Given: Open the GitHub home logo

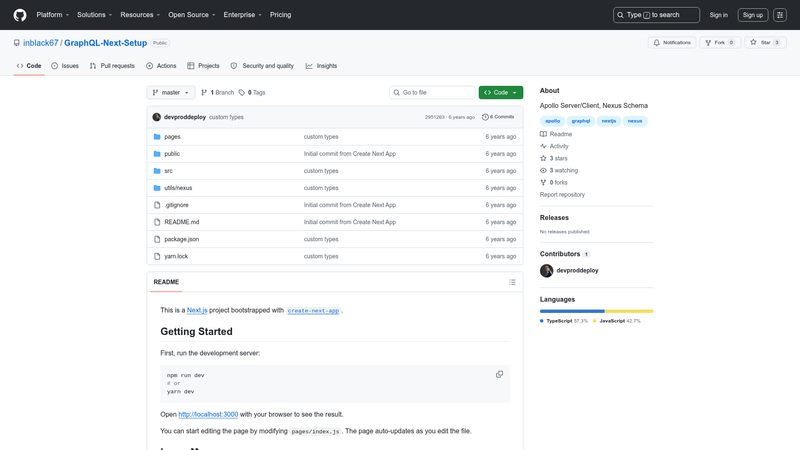Looking at the screenshot, I should (x=20, y=15).
